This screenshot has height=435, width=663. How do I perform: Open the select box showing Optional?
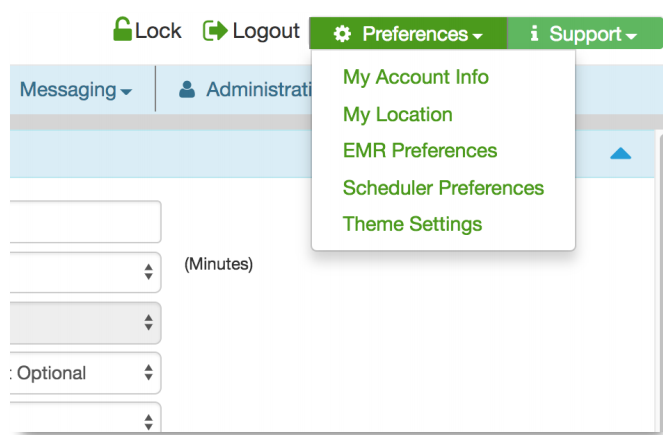click(x=85, y=373)
